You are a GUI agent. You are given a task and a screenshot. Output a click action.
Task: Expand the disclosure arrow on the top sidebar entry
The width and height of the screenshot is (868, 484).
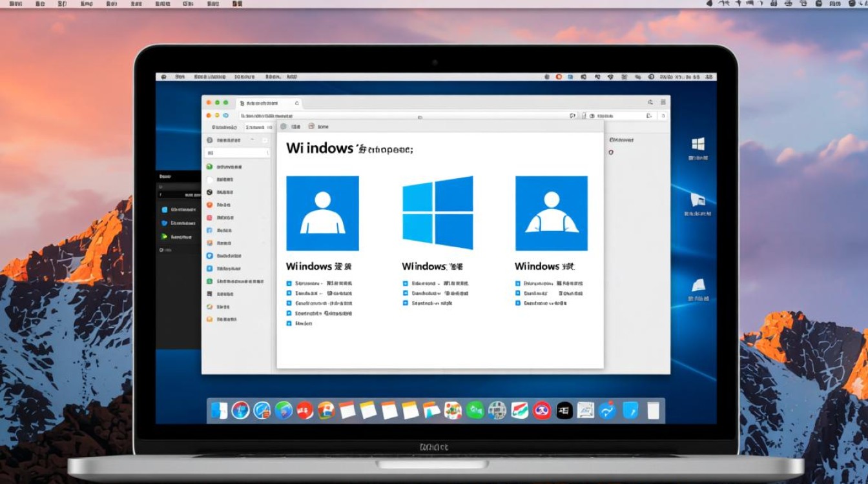point(253,140)
